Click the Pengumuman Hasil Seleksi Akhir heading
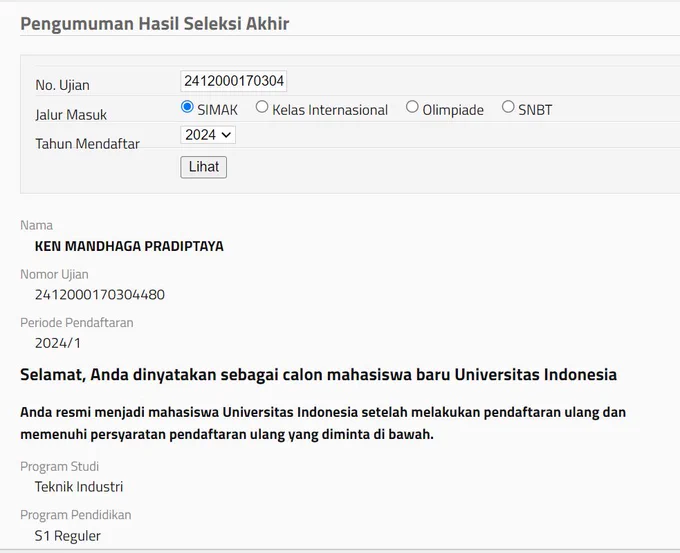680x553 pixels. 155,23
